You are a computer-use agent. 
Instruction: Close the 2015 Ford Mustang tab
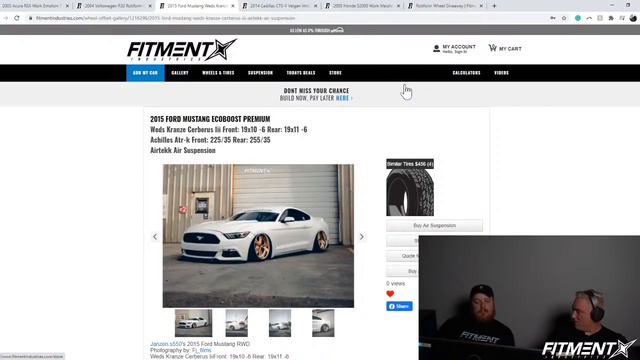(233, 6)
